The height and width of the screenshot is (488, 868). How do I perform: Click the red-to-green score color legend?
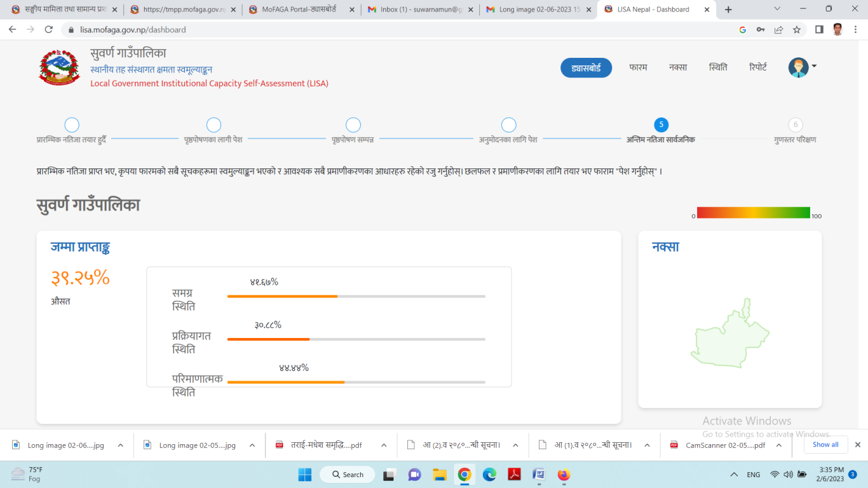(754, 213)
